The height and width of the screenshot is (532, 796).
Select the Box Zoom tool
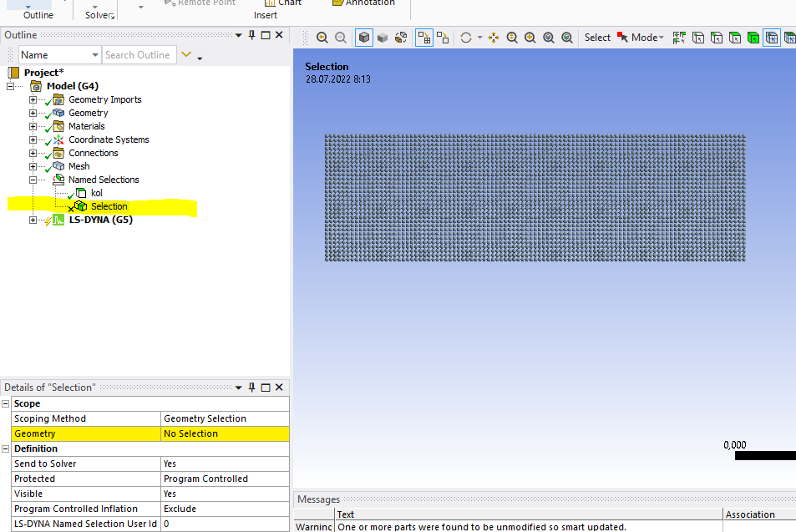click(530, 38)
